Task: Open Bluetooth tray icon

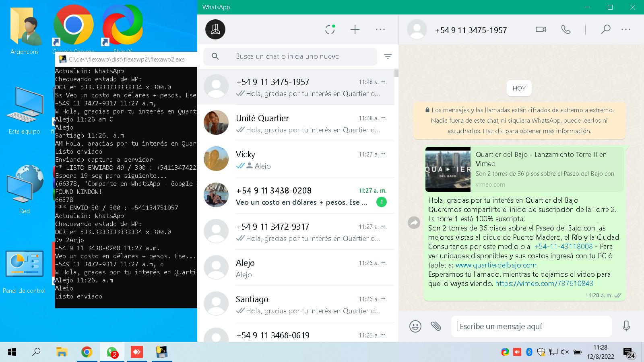Action: (529, 352)
